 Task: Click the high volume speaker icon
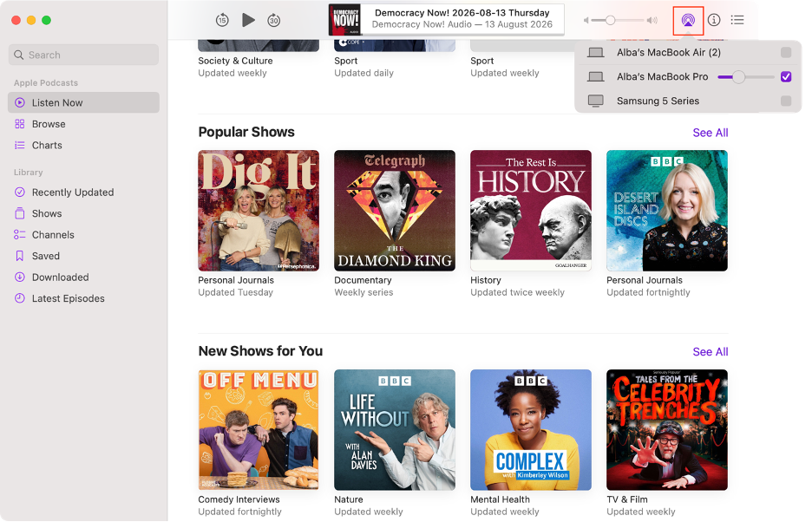click(x=652, y=21)
